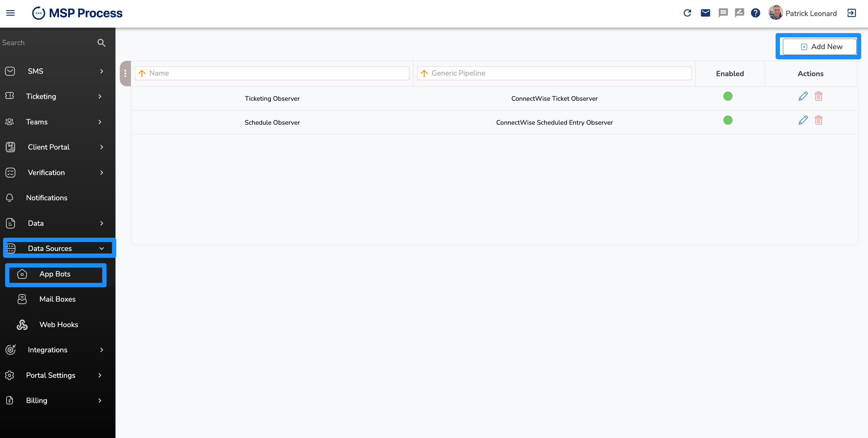This screenshot has height=438, width=868.
Task: Click the Notifications bell icon
Action: pos(10,198)
